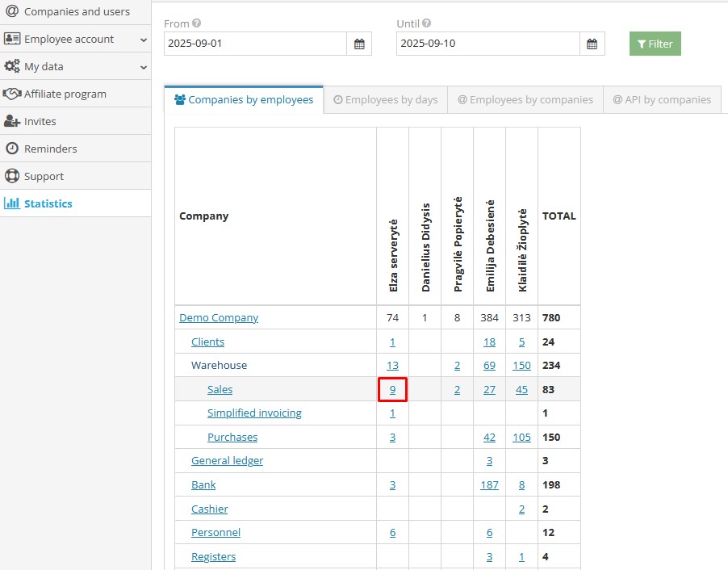
Task: Click the highlighted Sales count 9 link
Action: (392, 389)
